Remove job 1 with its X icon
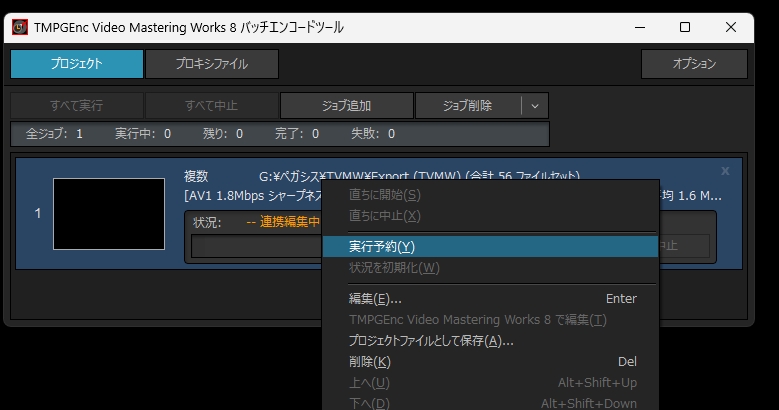The image size is (779, 410). 725,171
